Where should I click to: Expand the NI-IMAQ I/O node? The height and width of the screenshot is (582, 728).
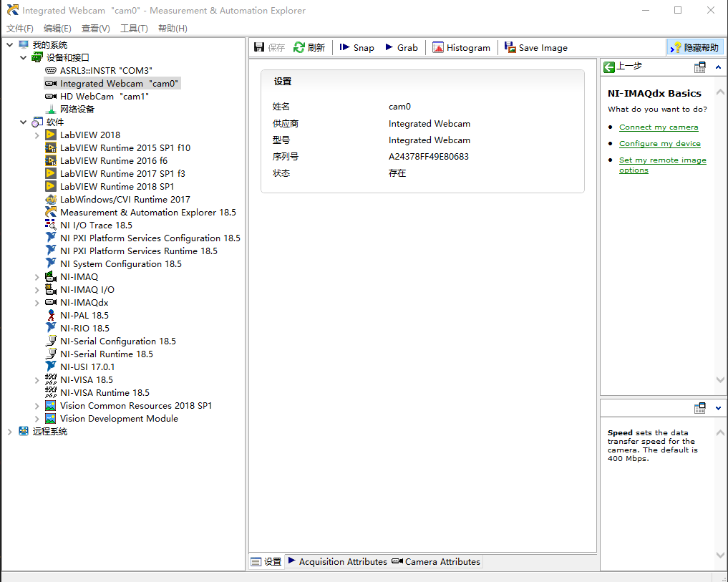(x=37, y=290)
